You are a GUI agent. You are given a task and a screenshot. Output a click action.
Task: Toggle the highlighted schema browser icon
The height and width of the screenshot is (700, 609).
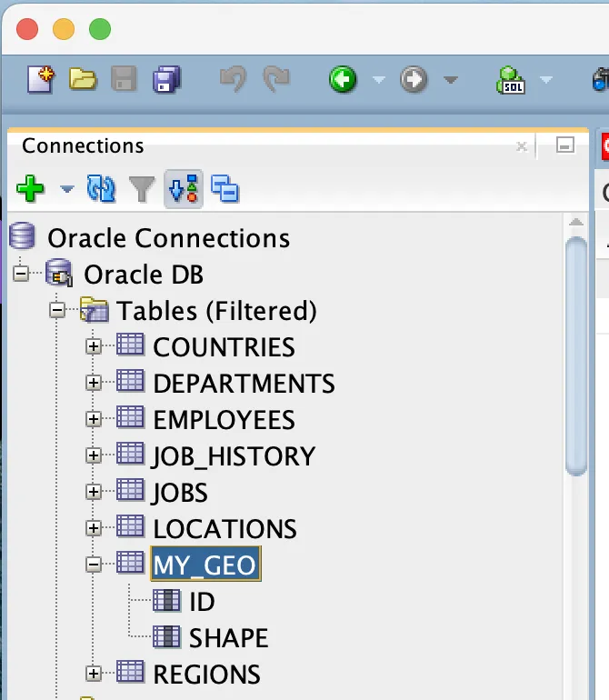(x=184, y=189)
